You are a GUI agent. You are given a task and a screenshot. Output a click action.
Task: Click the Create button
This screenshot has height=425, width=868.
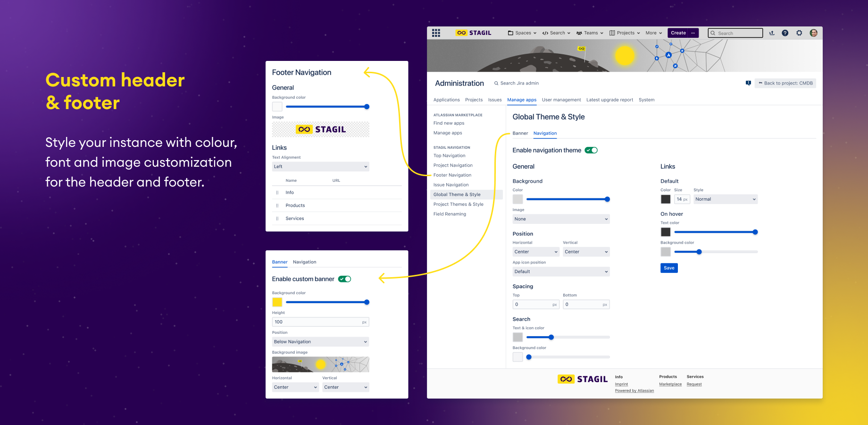click(x=678, y=33)
